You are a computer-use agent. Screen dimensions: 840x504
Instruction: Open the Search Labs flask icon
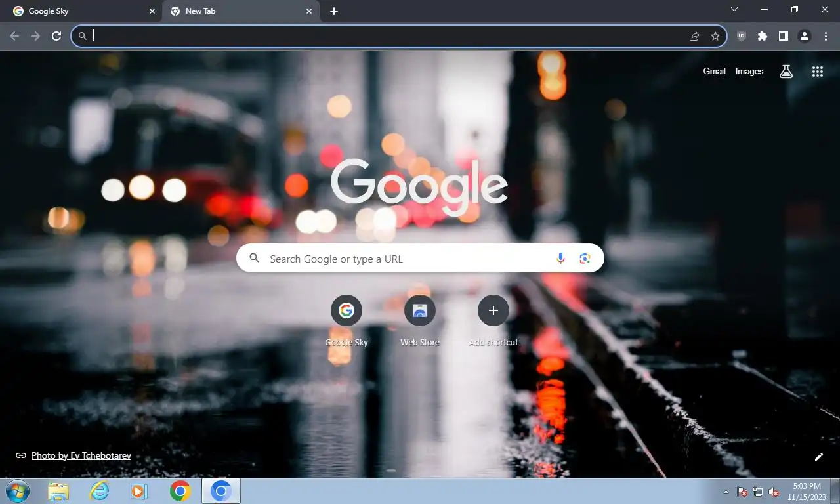[x=786, y=72]
